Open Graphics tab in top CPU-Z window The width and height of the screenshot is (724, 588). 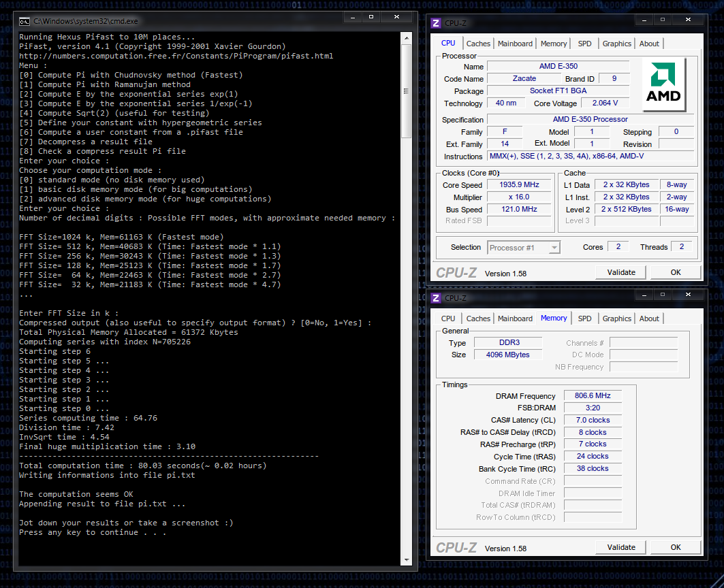tap(616, 44)
